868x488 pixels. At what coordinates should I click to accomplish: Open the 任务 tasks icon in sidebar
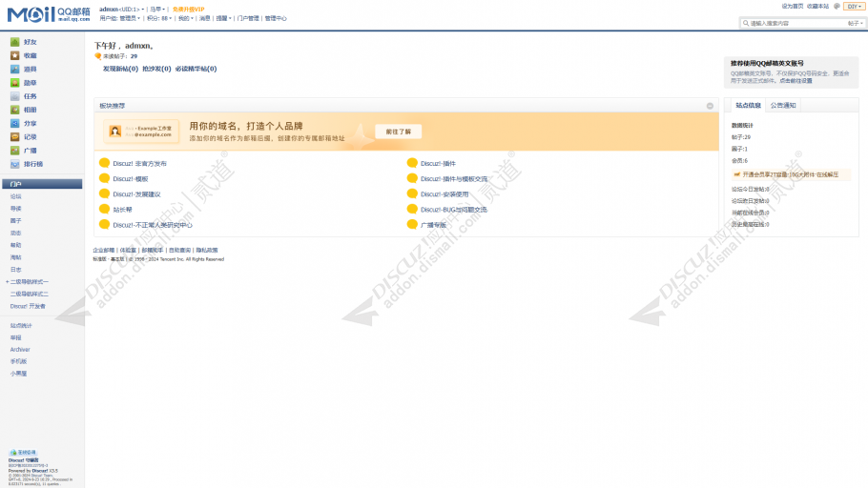15,96
